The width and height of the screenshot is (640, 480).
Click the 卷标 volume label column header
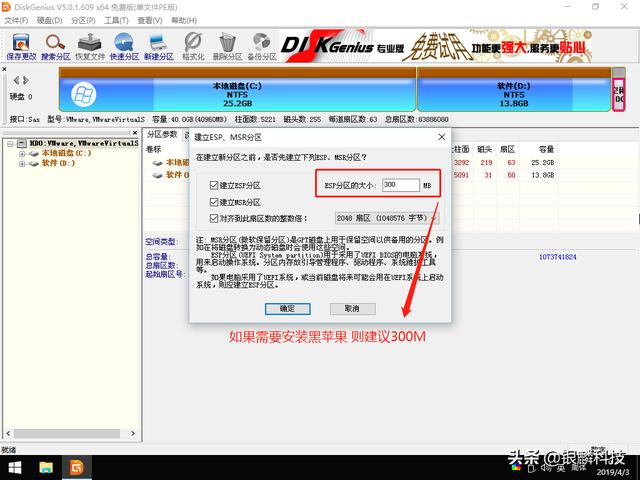pyautogui.click(x=153, y=149)
